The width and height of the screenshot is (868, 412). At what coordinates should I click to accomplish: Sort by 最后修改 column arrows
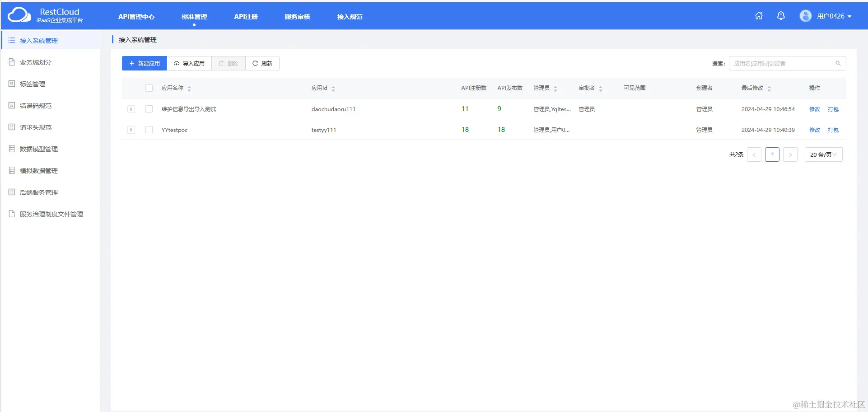[769, 89]
